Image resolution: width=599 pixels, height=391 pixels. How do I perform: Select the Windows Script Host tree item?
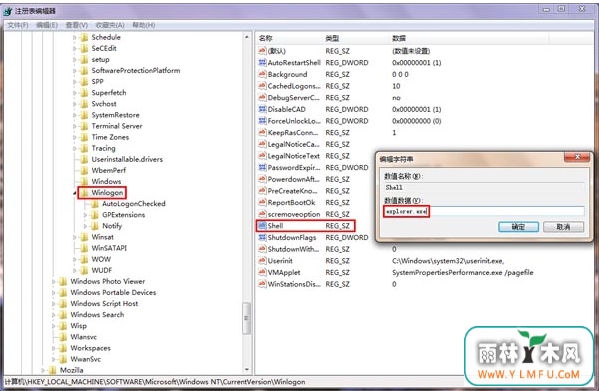click(x=104, y=304)
